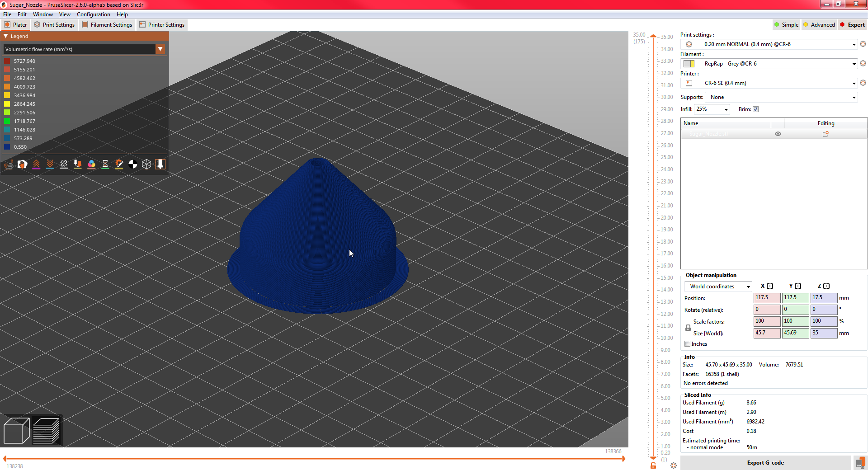Click Export G-code button
This screenshot has height=470, width=868.
[x=765, y=463]
